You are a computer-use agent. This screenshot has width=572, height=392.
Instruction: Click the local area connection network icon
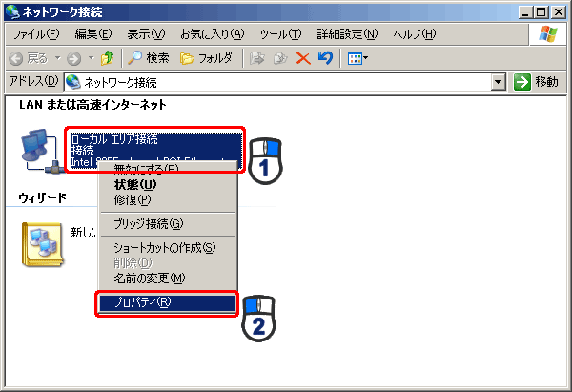tap(41, 151)
